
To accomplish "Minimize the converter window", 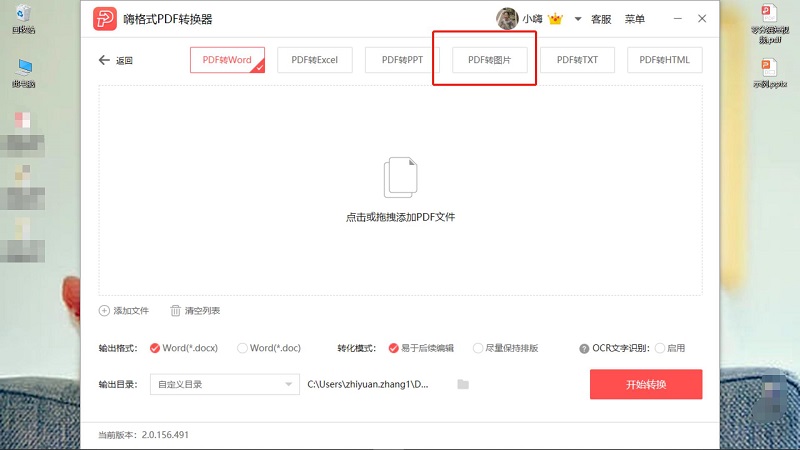I will click(678, 19).
